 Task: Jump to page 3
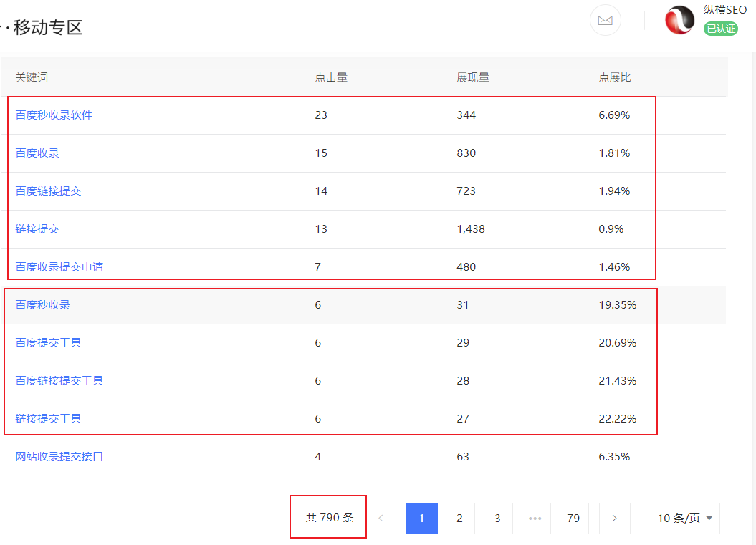(497, 519)
